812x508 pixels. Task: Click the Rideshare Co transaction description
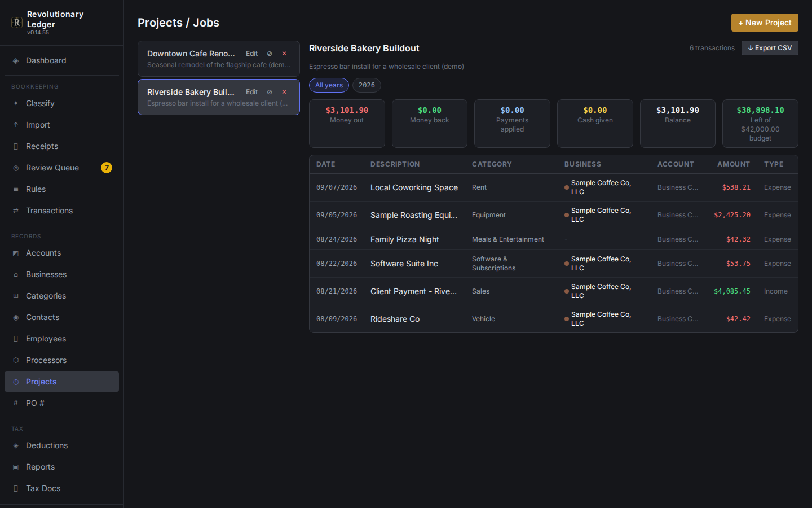point(395,319)
